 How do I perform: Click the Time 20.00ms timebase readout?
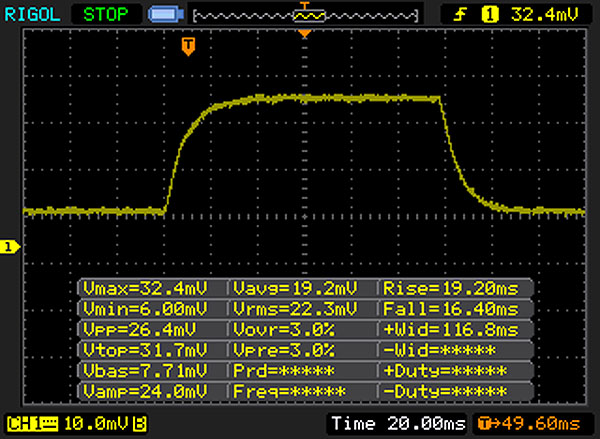[398, 424]
